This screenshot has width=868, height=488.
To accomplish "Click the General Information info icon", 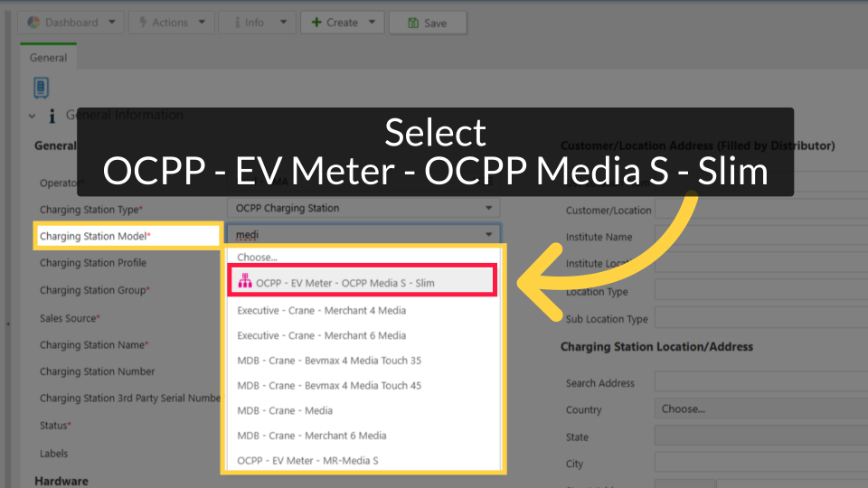I will click(x=52, y=116).
